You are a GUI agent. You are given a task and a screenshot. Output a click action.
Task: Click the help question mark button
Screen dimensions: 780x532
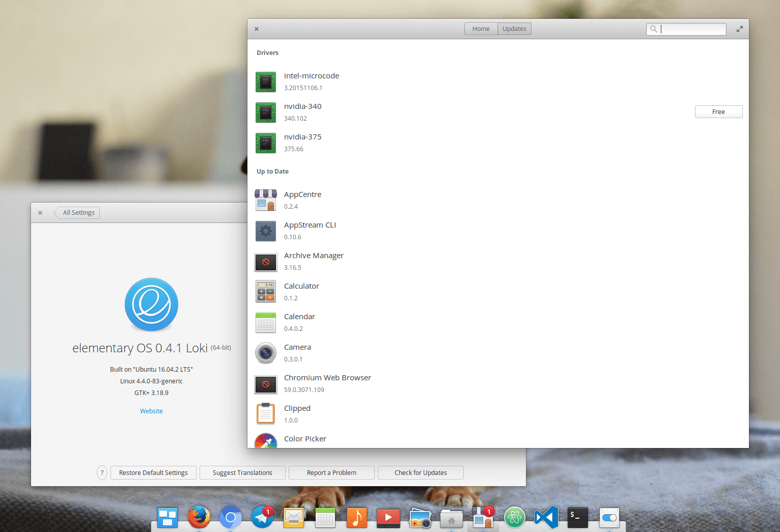(x=102, y=473)
